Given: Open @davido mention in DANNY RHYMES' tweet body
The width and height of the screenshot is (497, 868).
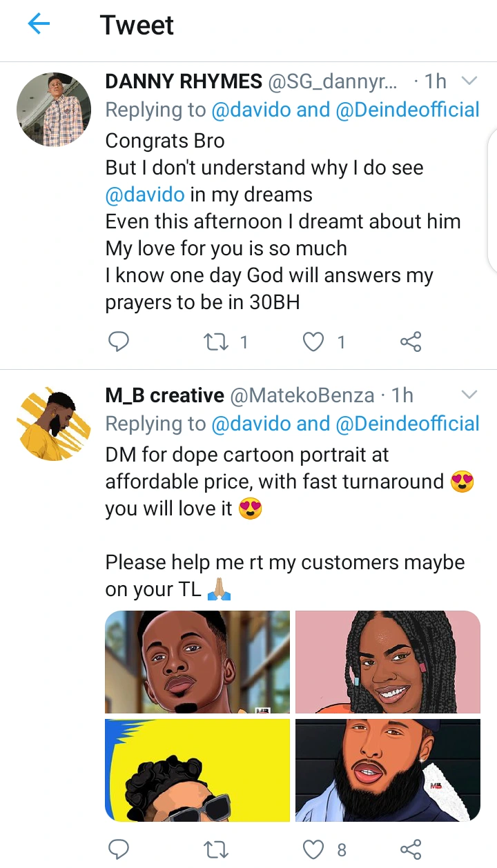Looking at the screenshot, I should coord(145,195).
